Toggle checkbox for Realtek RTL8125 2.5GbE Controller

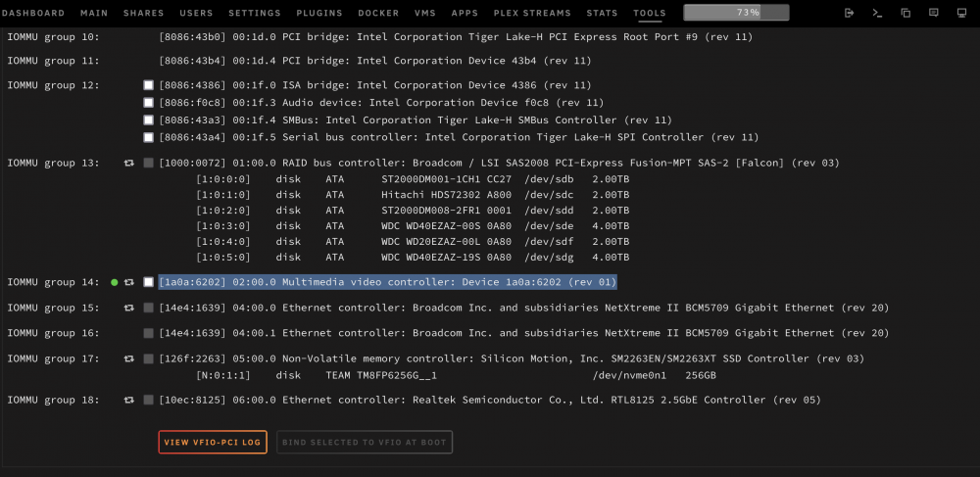tap(148, 400)
